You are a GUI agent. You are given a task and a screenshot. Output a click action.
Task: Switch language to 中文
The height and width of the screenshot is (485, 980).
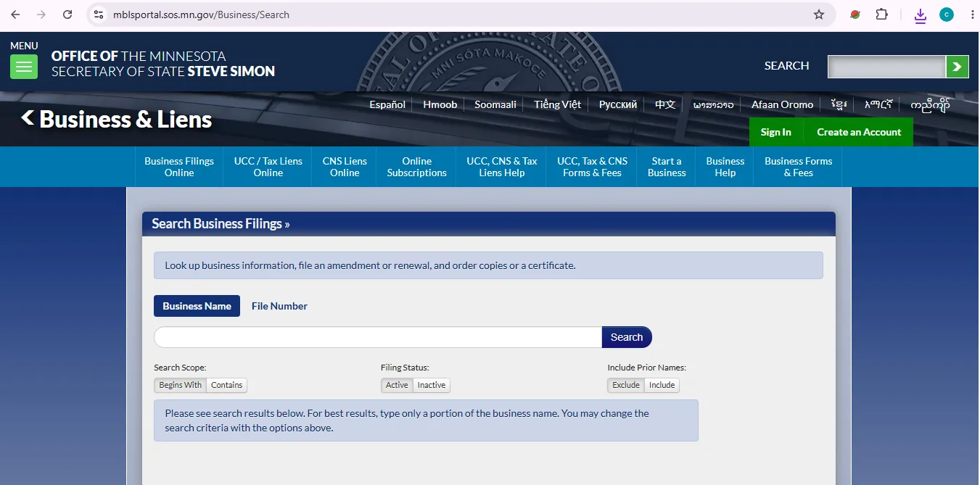coord(665,104)
